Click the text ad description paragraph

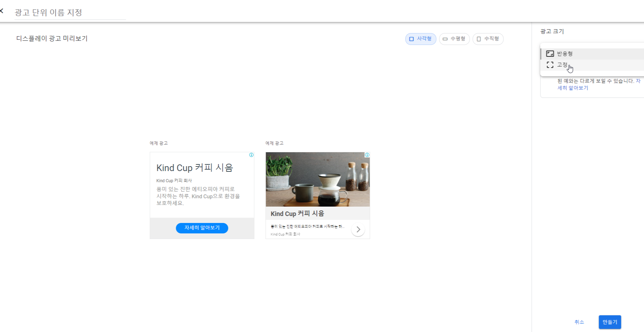[198, 196]
